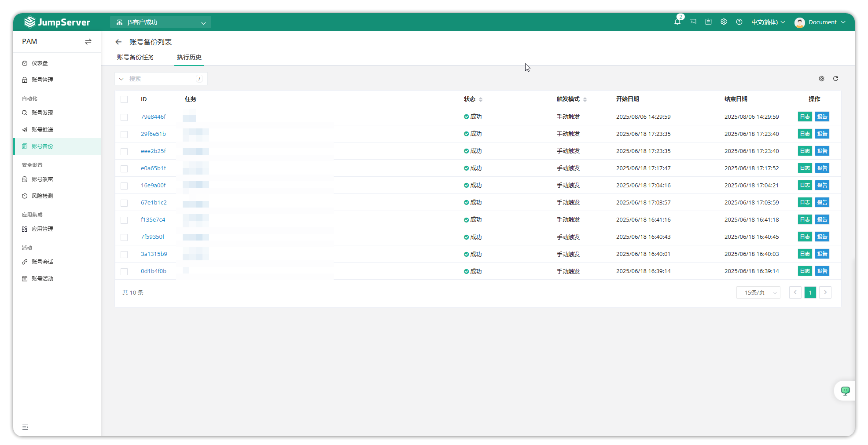Click the PAM view switch icon
This screenshot has height=445, width=868.
[x=88, y=42]
